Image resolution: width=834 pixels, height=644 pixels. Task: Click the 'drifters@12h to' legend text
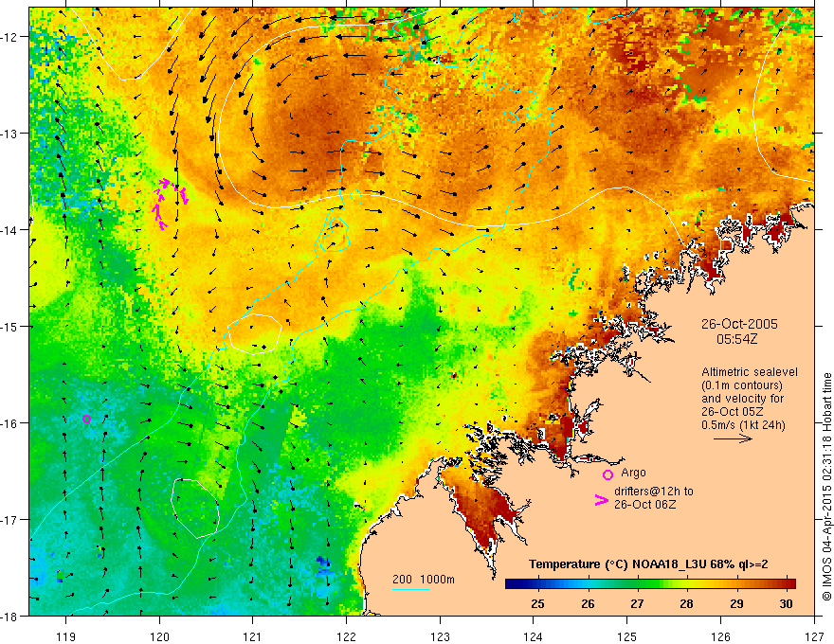coord(654,492)
